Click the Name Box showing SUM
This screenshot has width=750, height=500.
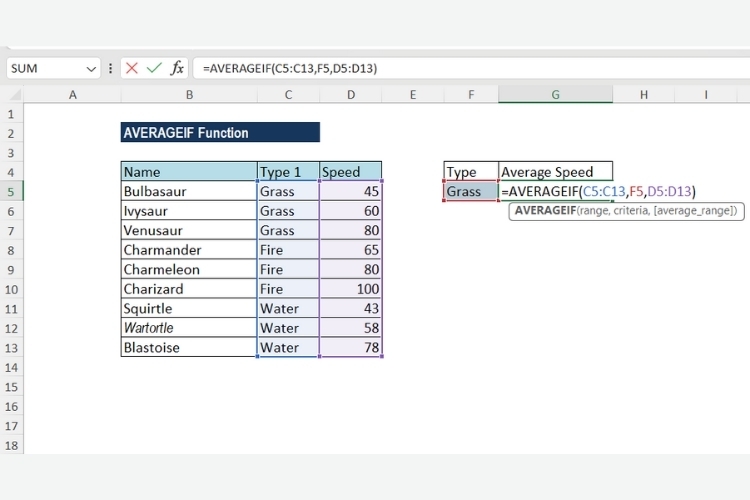pos(45,68)
